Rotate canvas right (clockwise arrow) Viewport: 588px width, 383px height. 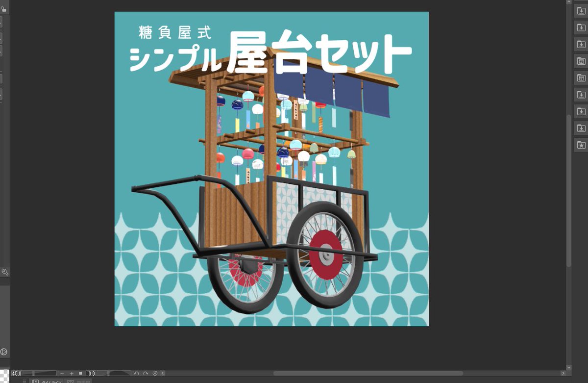point(146,374)
